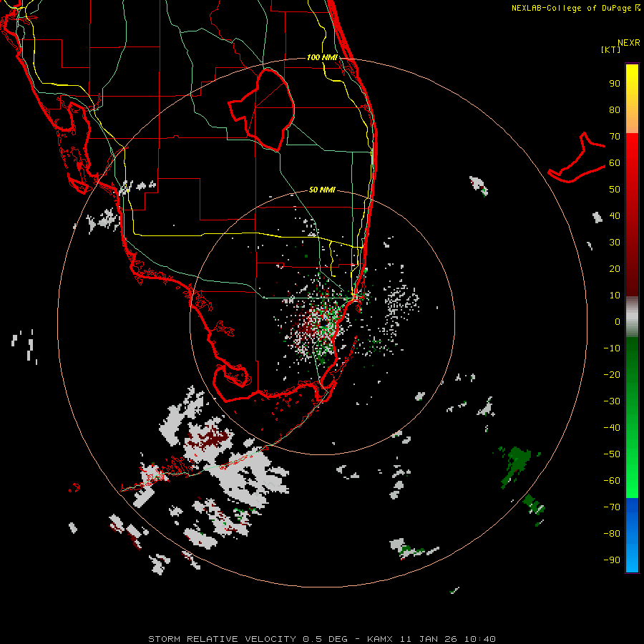Viewport: 644px width, 644px height.
Task: Click the 20 value on the velocity scale
Action: pos(615,268)
